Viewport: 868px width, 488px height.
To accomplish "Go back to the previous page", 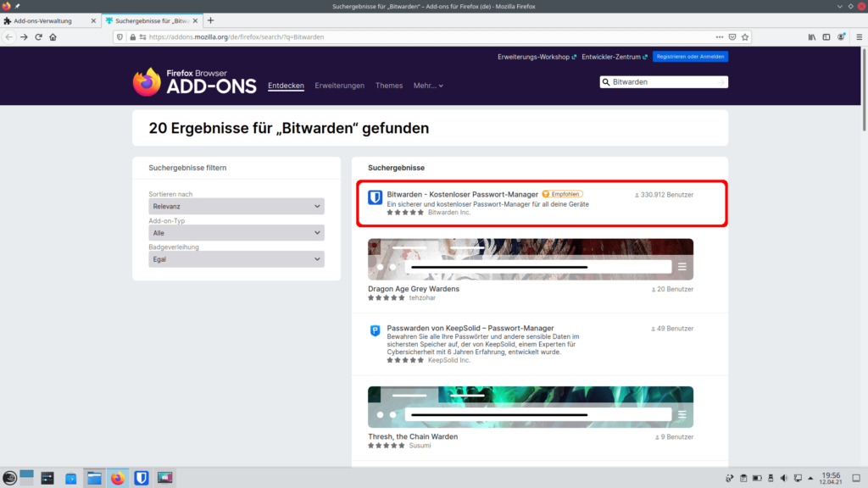I will click(8, 37).
